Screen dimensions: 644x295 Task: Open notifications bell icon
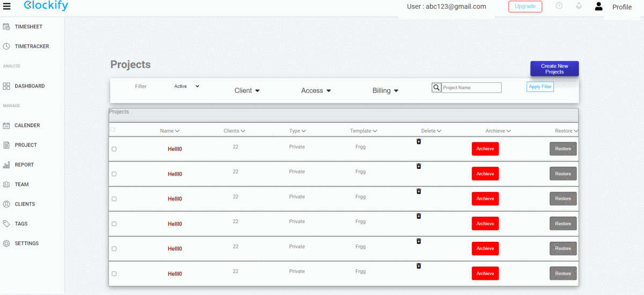coord(579,6)
